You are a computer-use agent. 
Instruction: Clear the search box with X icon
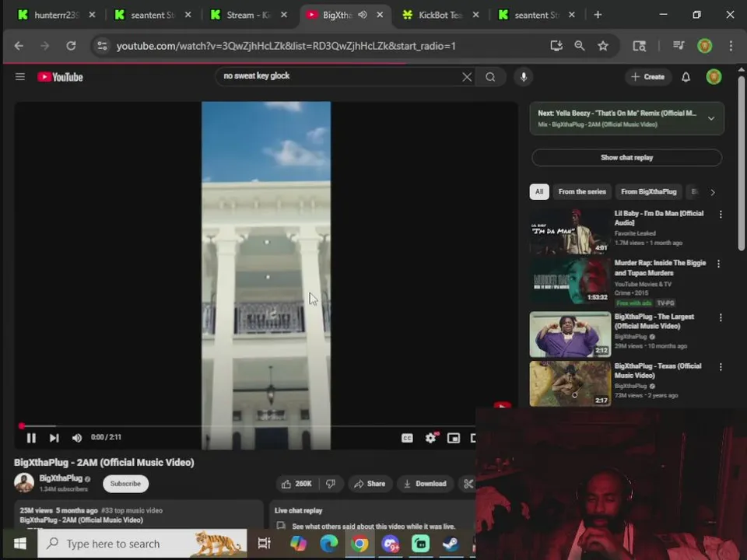467,77
